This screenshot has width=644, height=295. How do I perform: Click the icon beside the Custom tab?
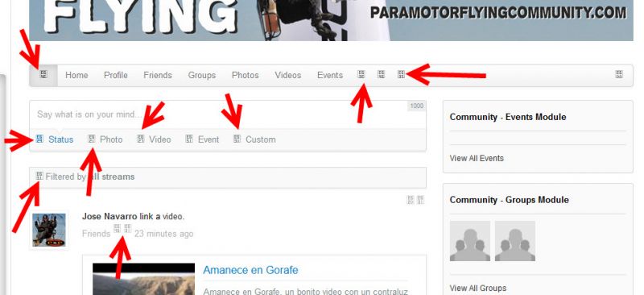(237, 139)
